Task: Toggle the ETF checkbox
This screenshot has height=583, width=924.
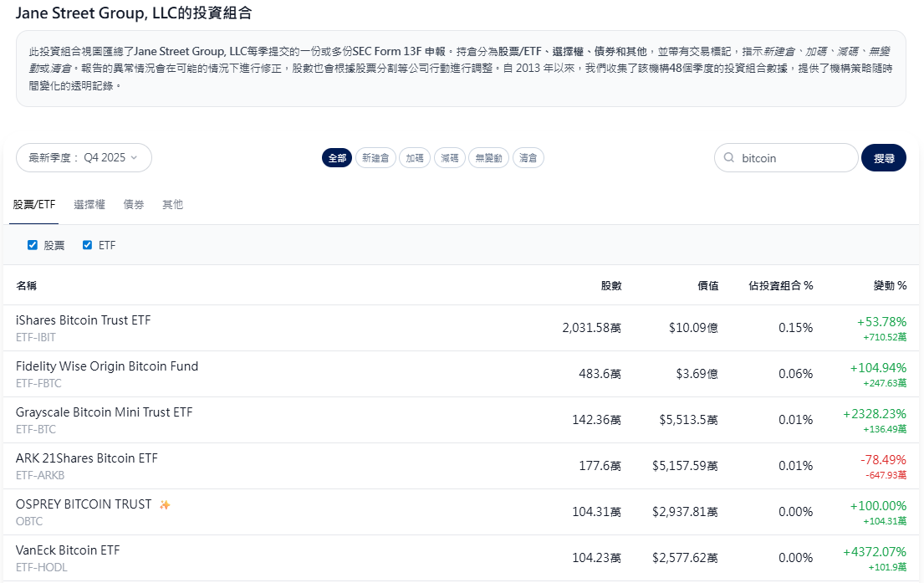Action: click(87, 245)
